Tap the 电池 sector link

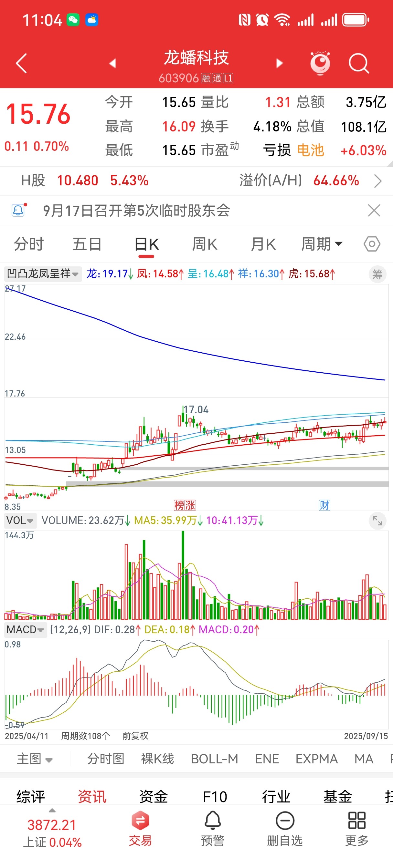coord(311,150)
